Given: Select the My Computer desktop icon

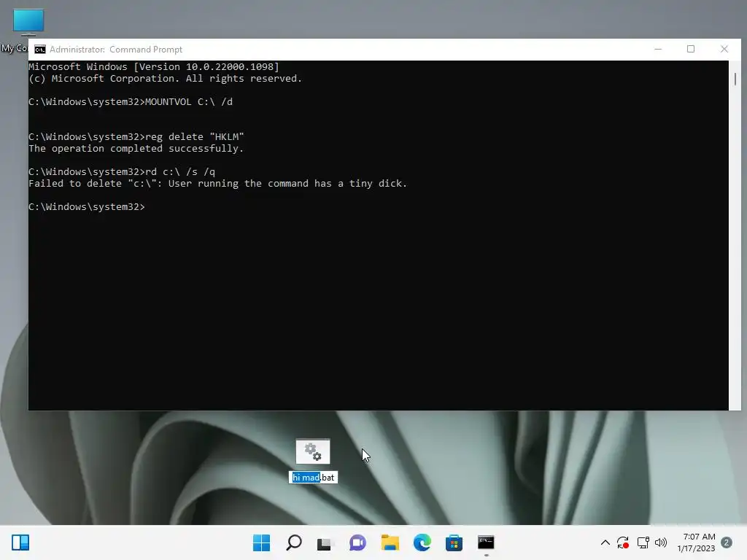Looking at the screenshot, I should pyautogui.click(x=28, y=21).
